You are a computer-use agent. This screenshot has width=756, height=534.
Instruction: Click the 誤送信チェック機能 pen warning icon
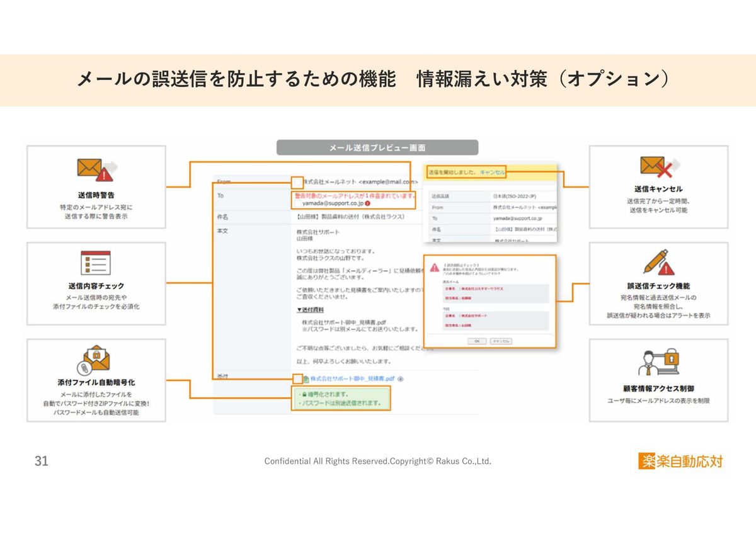[x=658, y=262]
